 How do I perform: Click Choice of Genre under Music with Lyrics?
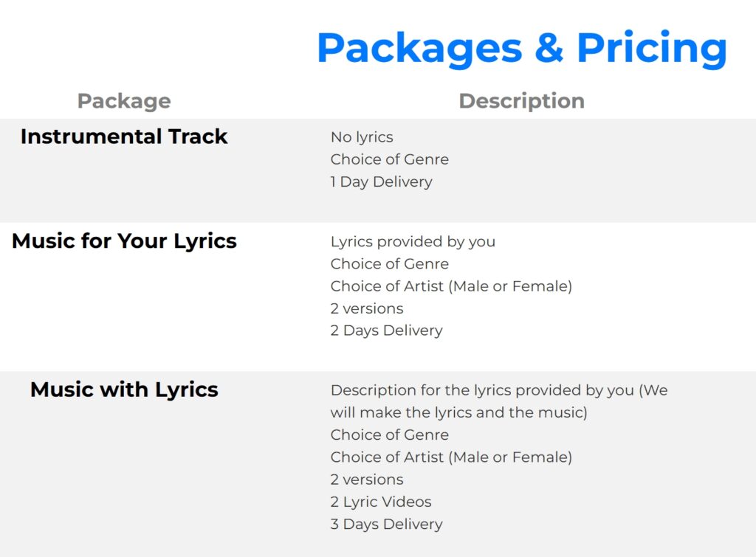coord(390,435)
